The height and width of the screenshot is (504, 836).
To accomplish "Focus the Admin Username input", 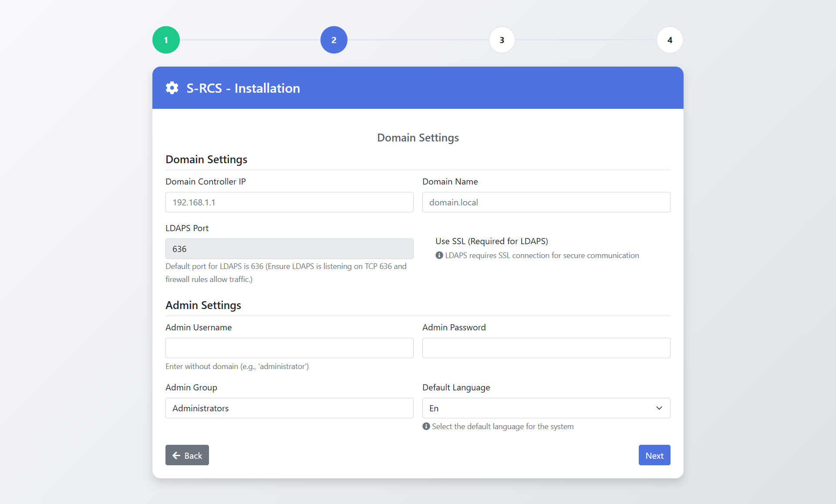I will pyautogui.click(x=289, y=348).
